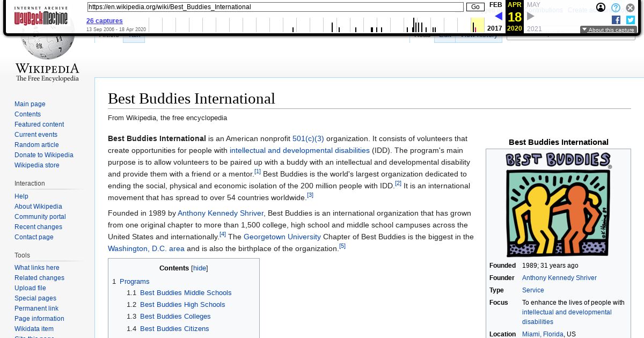Open Random article sidebar link
Screen dimensions: 644x338
(x=36, y=145)
